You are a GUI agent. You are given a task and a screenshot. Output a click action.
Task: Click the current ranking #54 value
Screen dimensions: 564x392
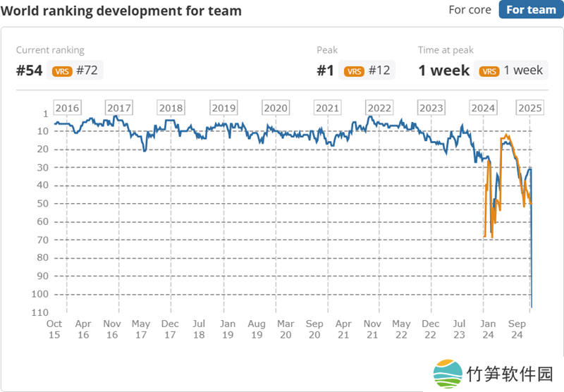coord(30,71)
